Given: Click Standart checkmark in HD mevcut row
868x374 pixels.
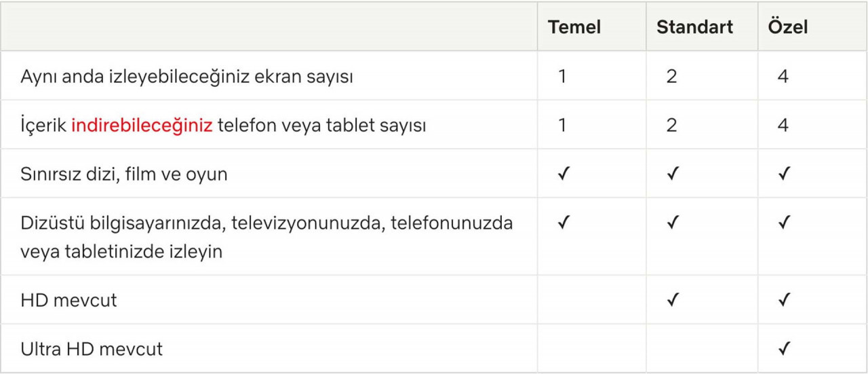Looking at the screenshot, I should (x=672, y=299).
